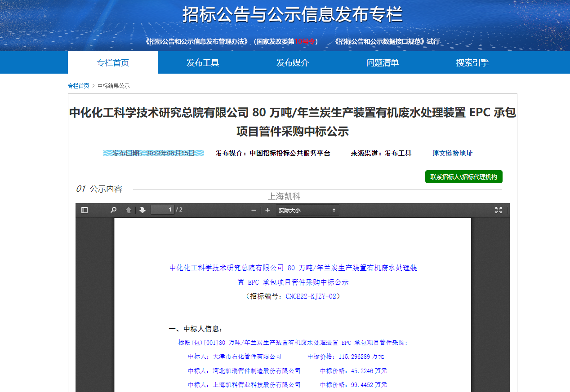The height and width of the screenshot is (392, 570).
Task: Click the 发布媒介：中国招标投标公共服务平台 text
Action: tap(273, 153)
